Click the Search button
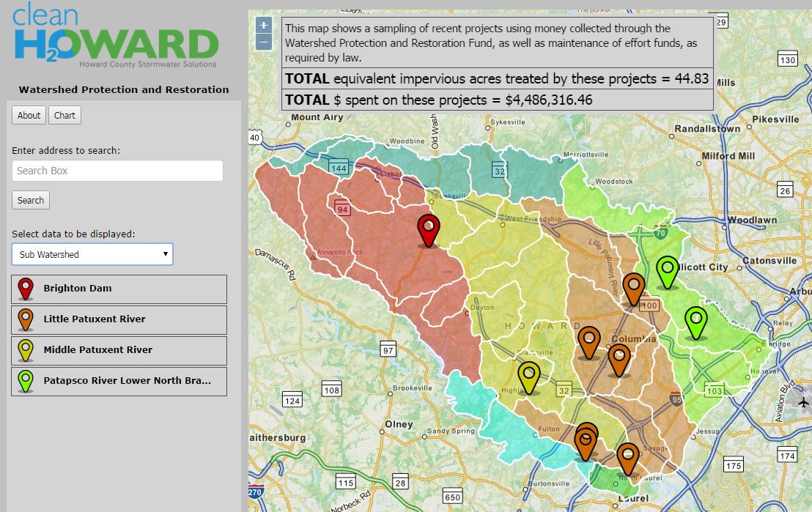The height and width of the screenshot is (512, 812). pyautogui.click(x=30, y=200)
